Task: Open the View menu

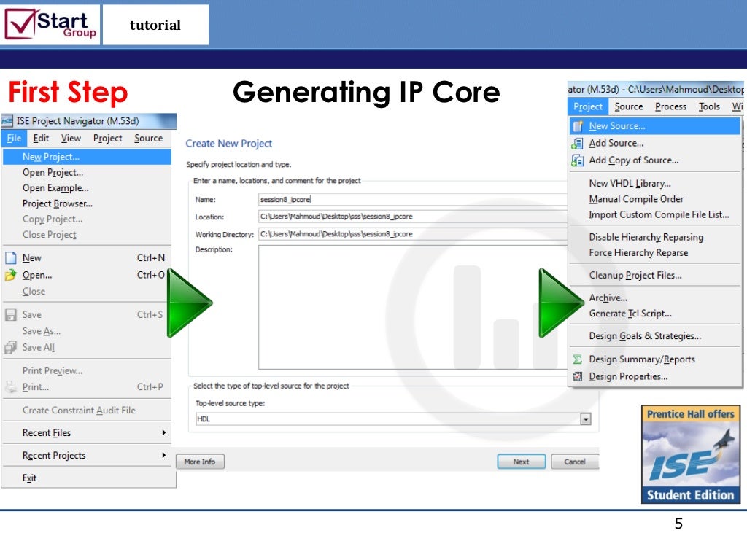Action: 71,138
